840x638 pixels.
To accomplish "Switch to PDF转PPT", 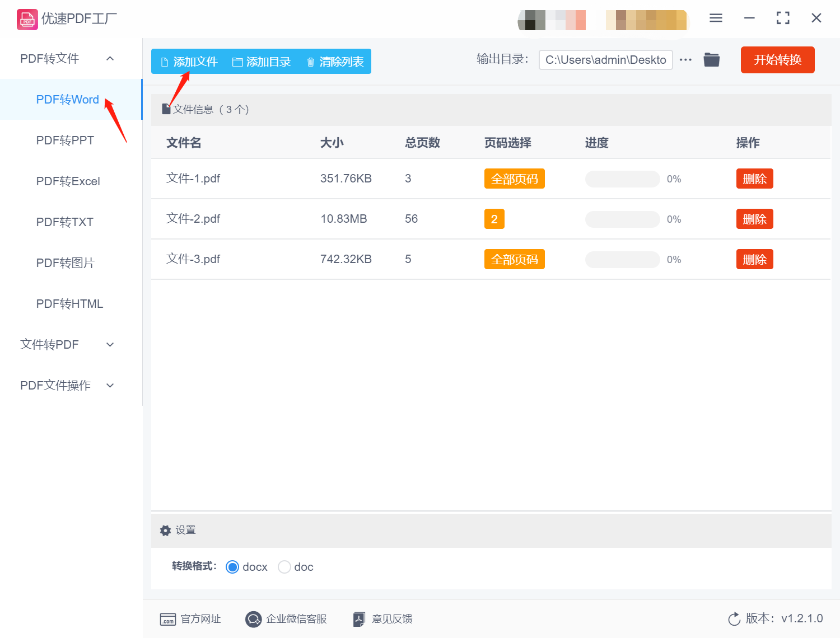I will 71,140.
